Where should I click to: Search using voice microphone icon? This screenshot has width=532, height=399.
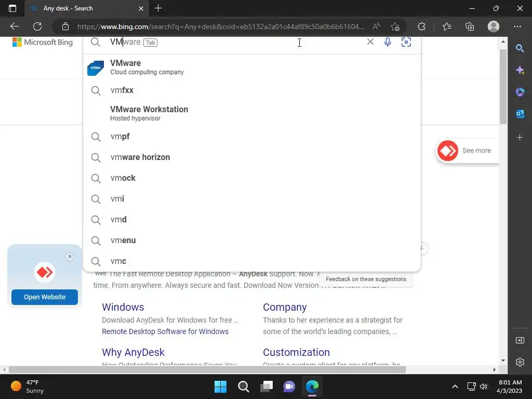click(388, 42)
